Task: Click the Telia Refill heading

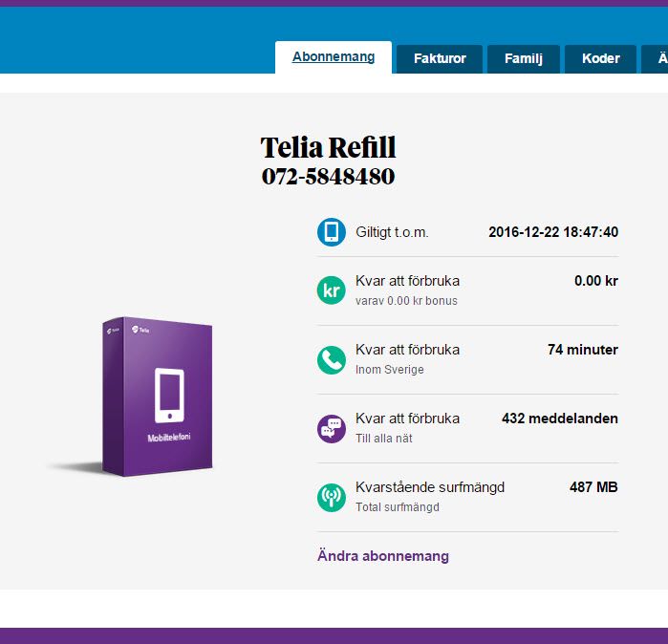Action: (328, 147)
